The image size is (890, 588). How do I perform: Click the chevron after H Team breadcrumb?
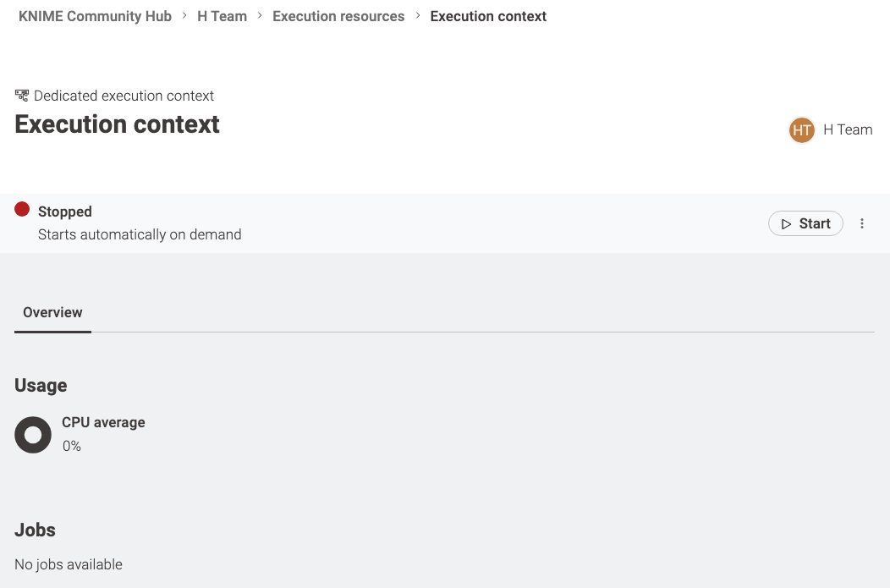pyautogui.click(x=260, y=16)
